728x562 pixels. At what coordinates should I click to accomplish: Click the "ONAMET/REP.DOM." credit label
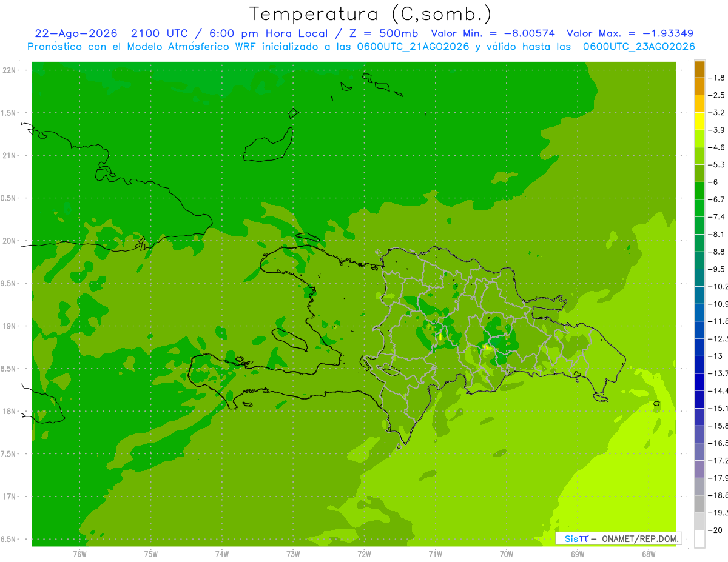[x=641, y=538]
